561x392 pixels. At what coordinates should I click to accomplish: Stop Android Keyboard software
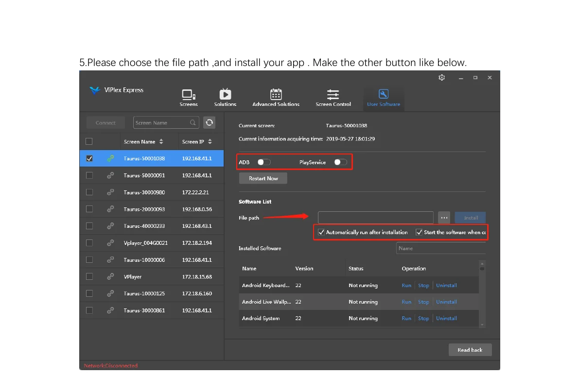tap(423, 285)
